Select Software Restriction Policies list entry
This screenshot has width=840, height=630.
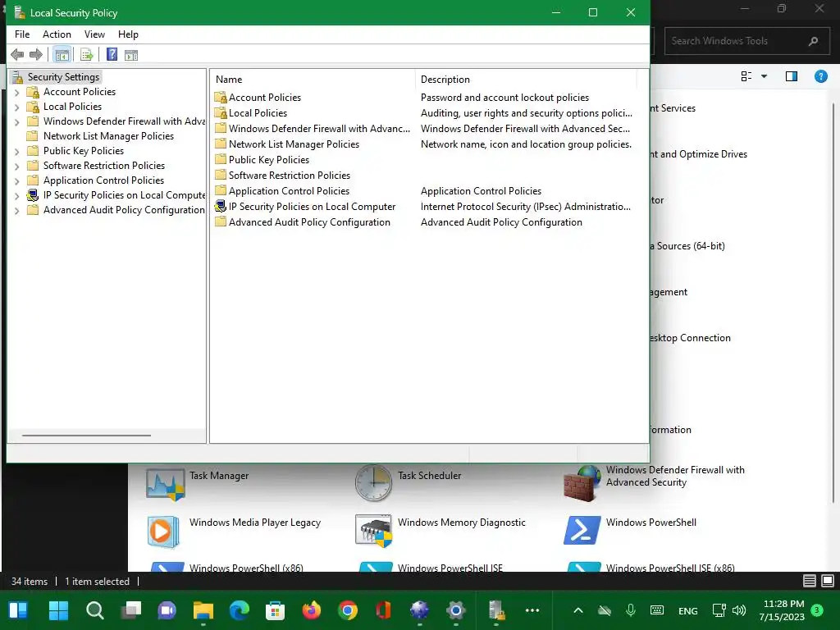(290, 176)
